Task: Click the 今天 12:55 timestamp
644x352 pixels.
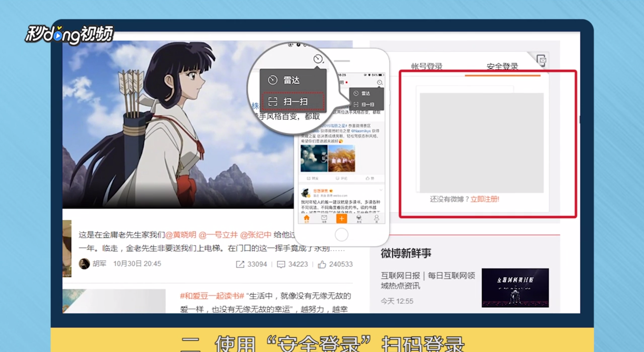Action: (397, 301)
